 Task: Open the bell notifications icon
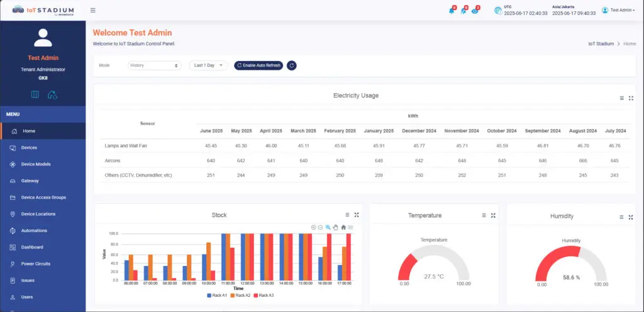click(x=452, y=11)
